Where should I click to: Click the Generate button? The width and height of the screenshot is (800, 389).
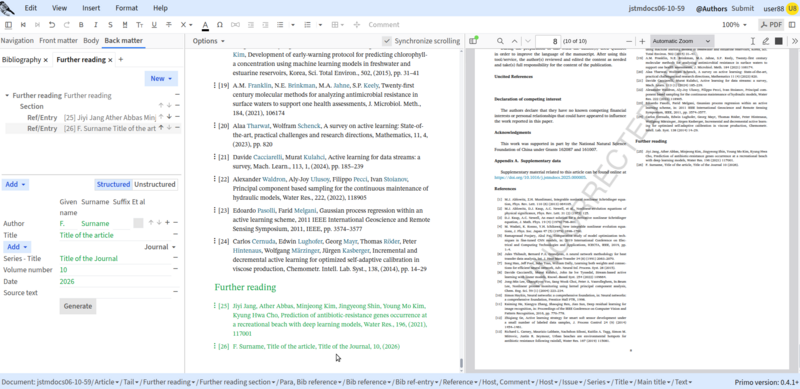tap(78, 306)
